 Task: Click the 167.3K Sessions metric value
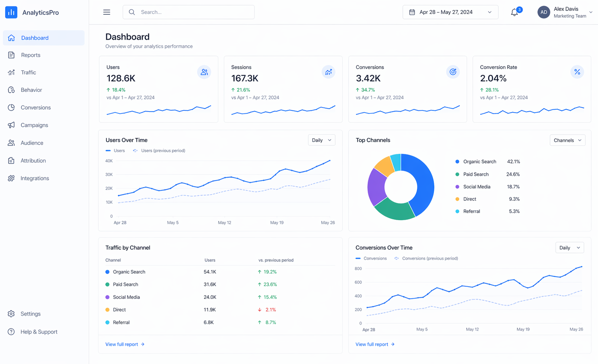245,78
